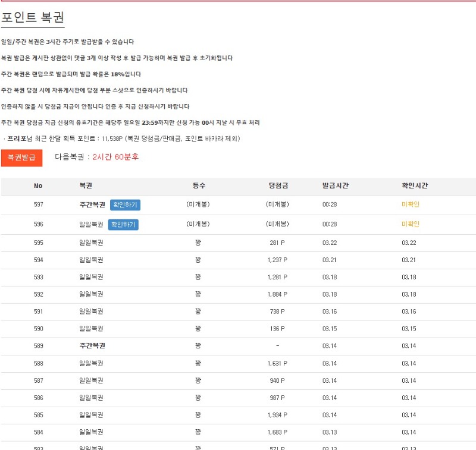Click the 포인트 복권 page heading
Viewport: 476px width, 450px height.
33,18
